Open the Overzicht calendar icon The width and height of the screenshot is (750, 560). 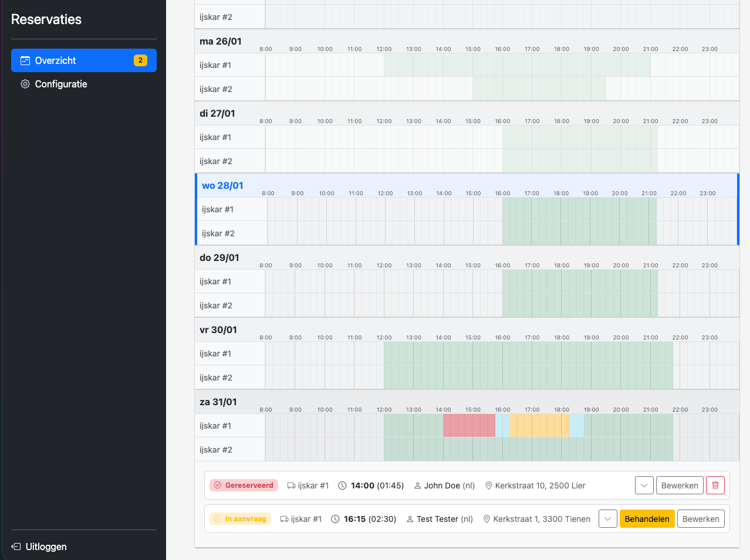(25, 60)
